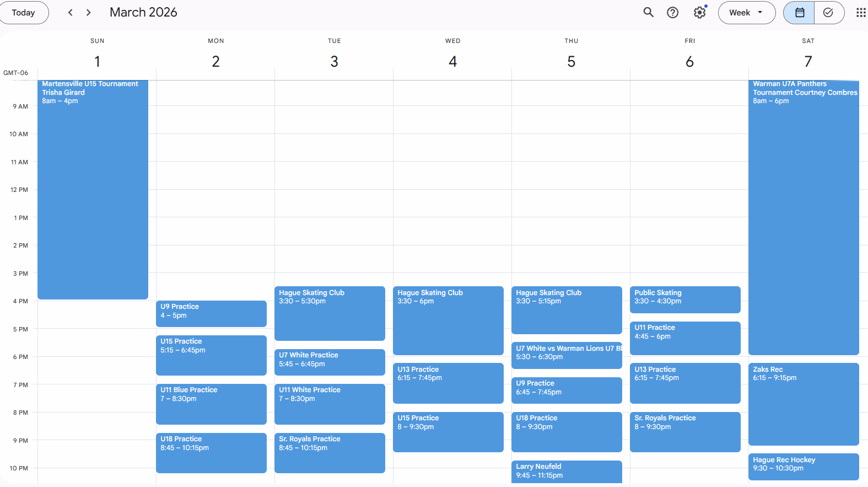
Task: Expand the Week view dropdown
Action: tap(746, 13)
